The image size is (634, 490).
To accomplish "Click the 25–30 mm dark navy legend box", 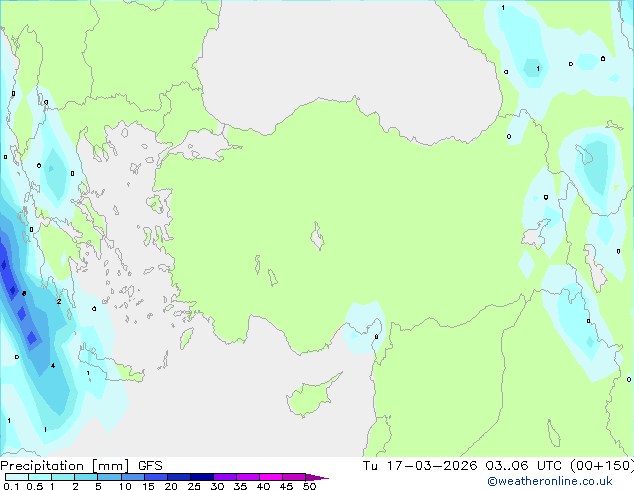I will click(201, 477).
